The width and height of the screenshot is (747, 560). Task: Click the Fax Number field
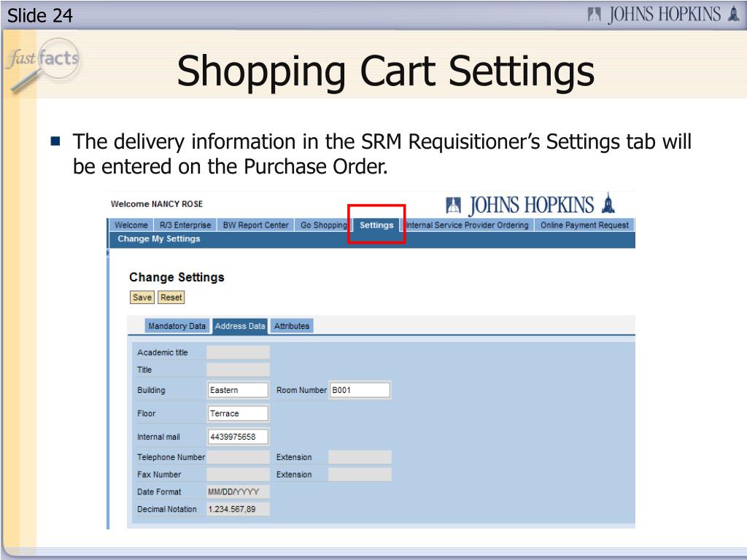pyautogui.click(x=239, y=474)
